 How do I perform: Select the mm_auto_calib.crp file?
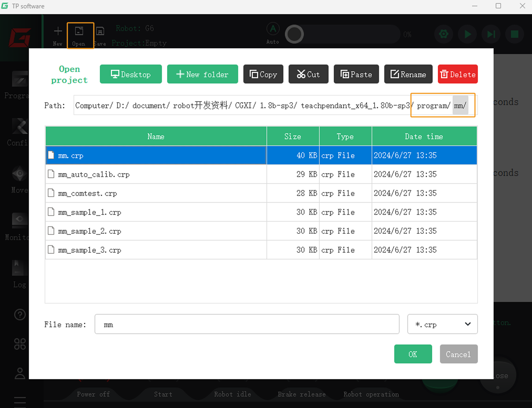tap(94, 175)
